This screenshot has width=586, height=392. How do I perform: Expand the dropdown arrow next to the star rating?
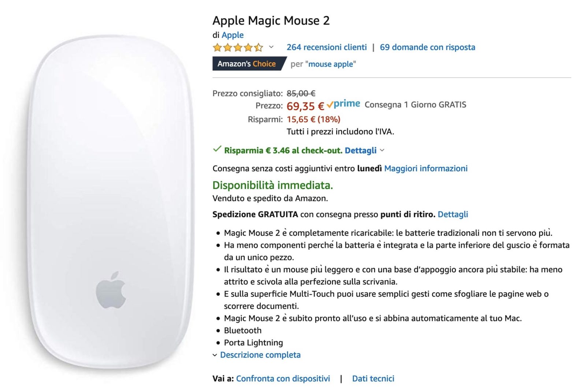271,48
